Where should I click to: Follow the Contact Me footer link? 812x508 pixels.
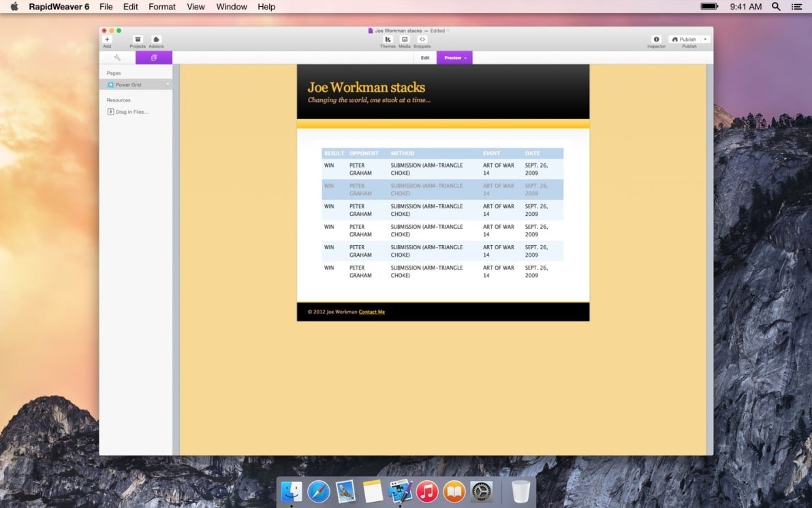click(x=372, y=312)
